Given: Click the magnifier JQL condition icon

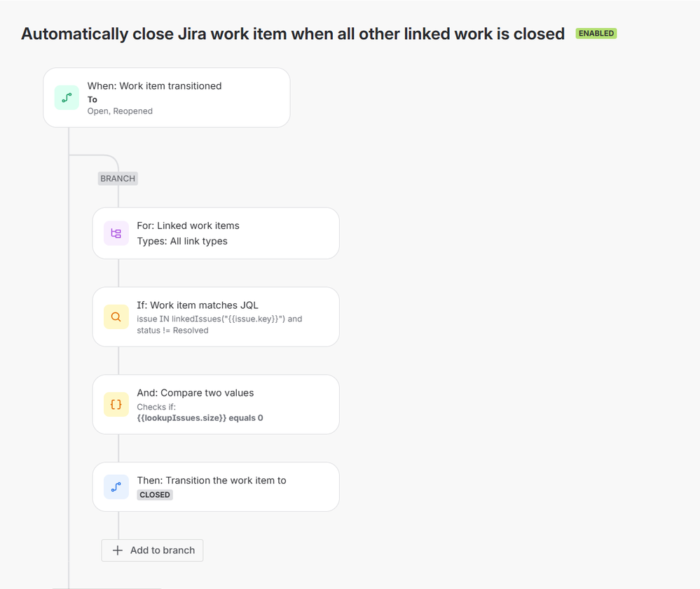Looking at the screenshot, I should pos(116,317).
